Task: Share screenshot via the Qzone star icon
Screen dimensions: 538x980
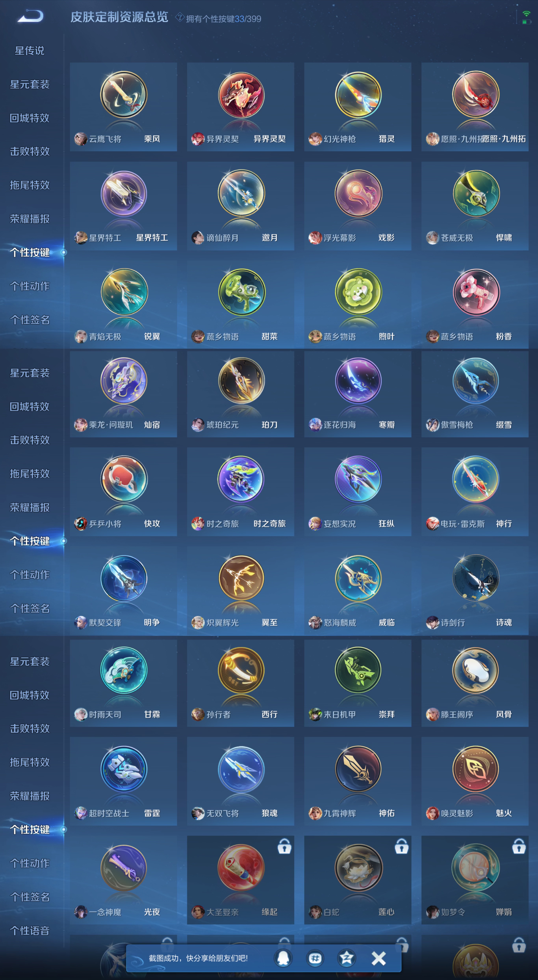Action: pos(346,958)
